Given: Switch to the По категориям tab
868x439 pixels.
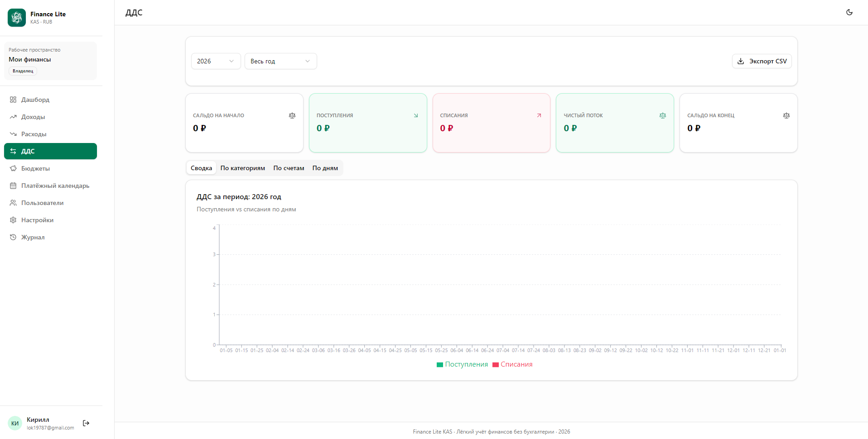Looking at the screenshot, I should pos(243,168).
